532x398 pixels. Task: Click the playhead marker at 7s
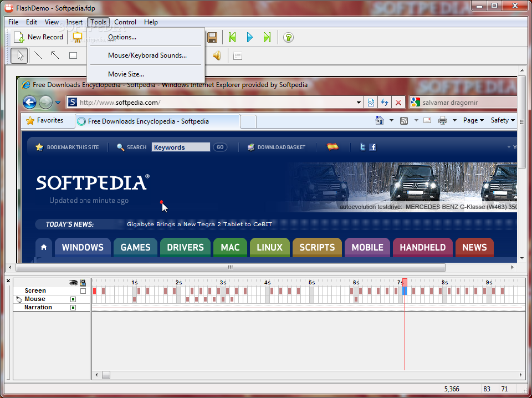[x=405, y=282]
